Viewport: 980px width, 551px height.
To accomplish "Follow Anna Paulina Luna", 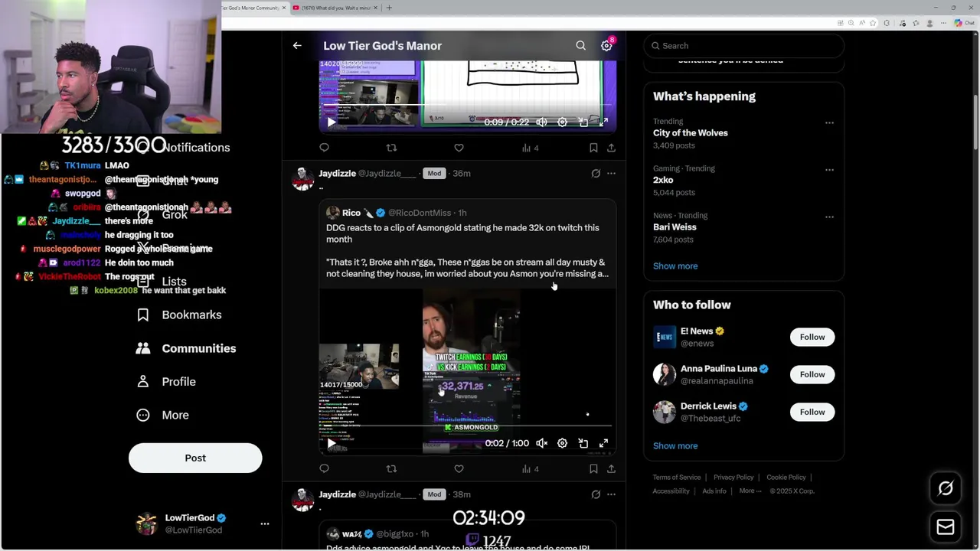I will 812,374.
